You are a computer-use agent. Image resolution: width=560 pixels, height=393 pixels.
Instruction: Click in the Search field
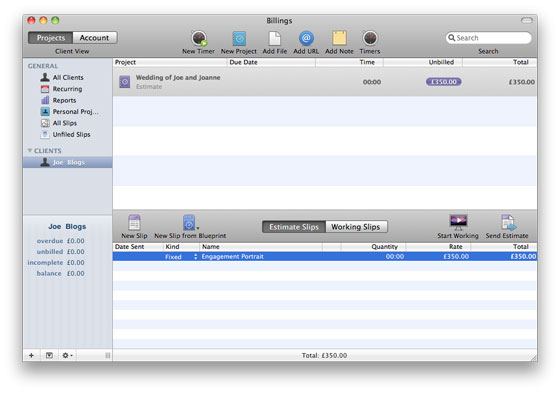click(x=488, y=38)
